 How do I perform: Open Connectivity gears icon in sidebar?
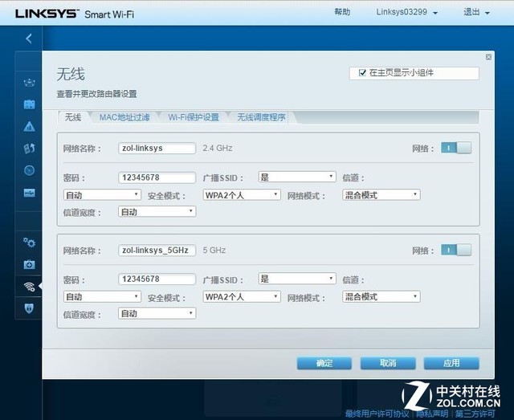coord(29,243)
